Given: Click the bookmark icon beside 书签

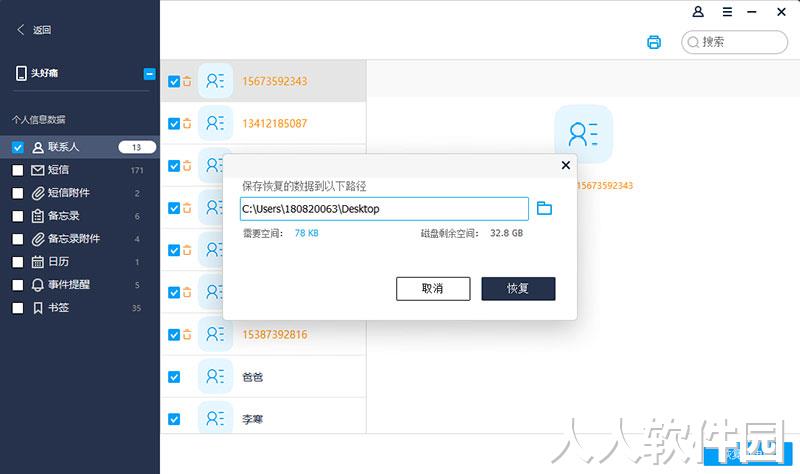Looking at the screenshot, I should [x=38, y=308].
